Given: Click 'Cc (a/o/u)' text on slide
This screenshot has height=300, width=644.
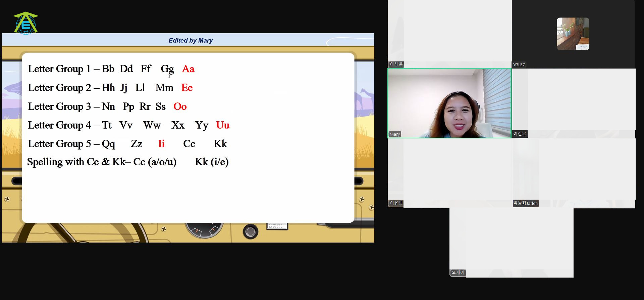Looking at the screenshot, I should (x=155, y=162).
